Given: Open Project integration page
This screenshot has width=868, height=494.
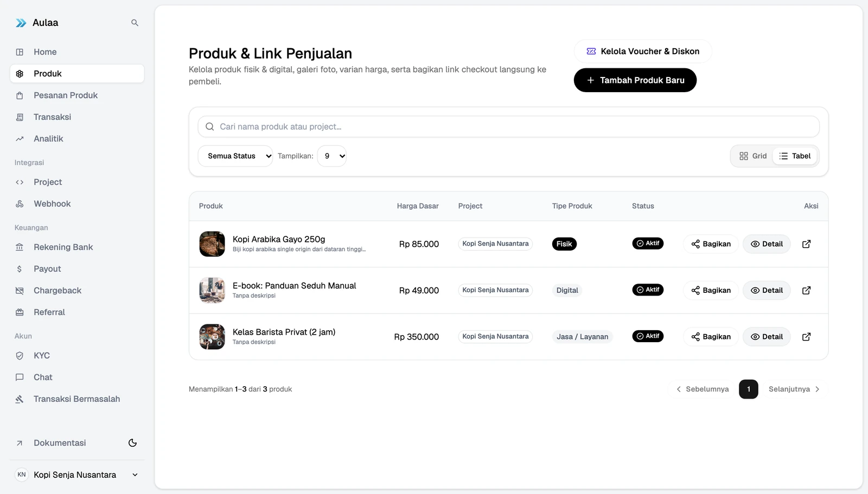Looking at the screenshot, I should tap(77, 182).
